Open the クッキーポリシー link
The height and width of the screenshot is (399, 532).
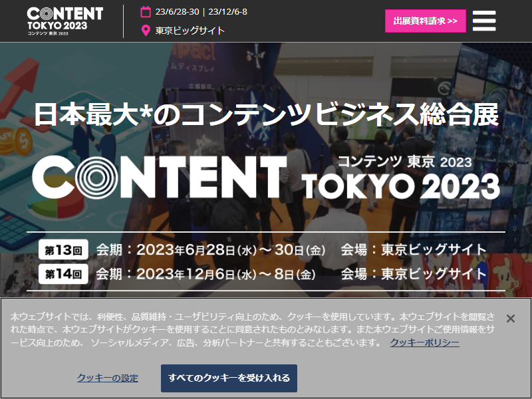(424, 342)
